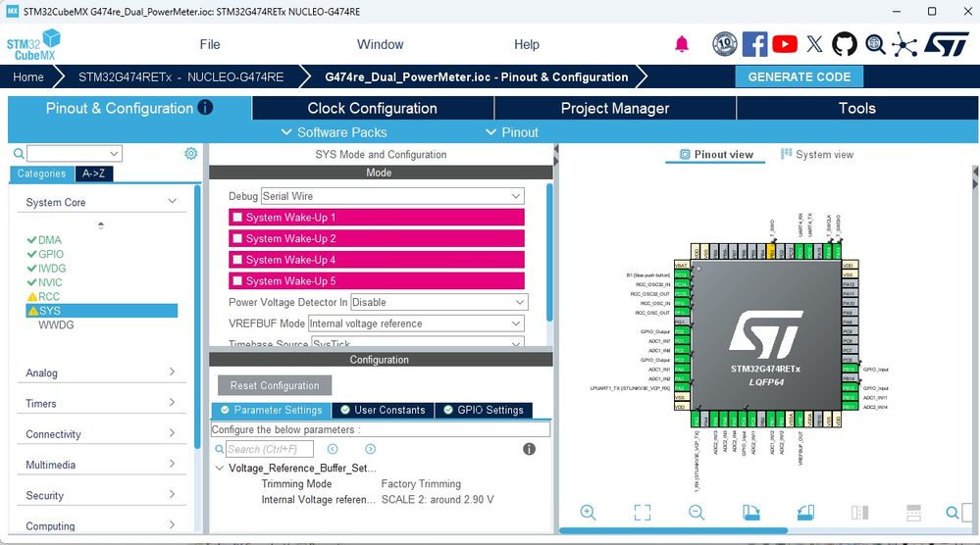Open the VREFBUF Mode dropdown

[416, 323]
